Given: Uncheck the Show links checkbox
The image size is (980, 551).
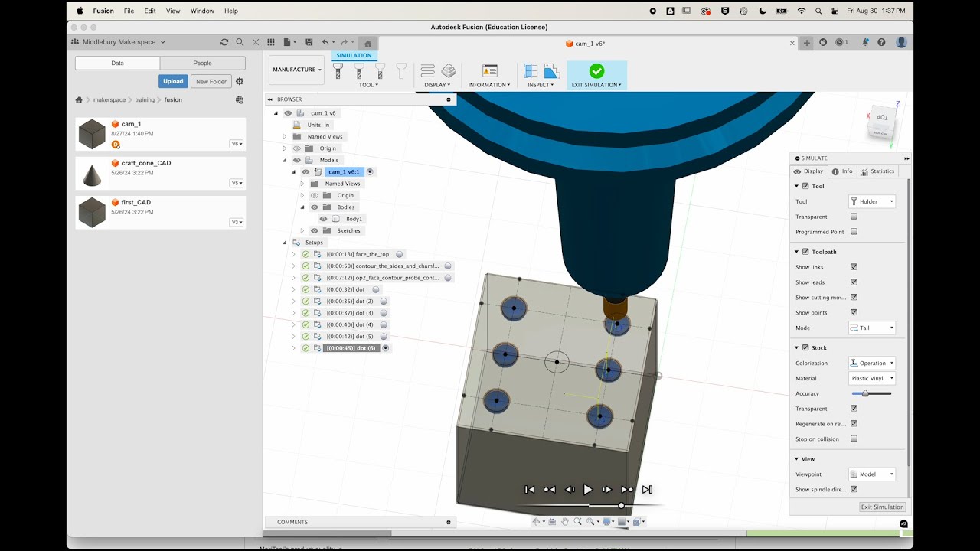Looking at the screenshot, I should (x=854, y=267).
